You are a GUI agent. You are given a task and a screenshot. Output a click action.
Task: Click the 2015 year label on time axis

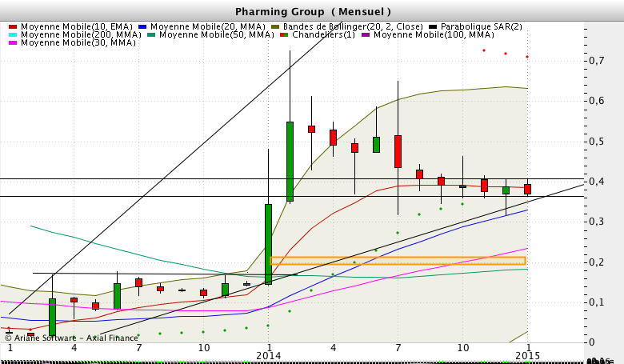pyautogui.click(x=528, y=356)
